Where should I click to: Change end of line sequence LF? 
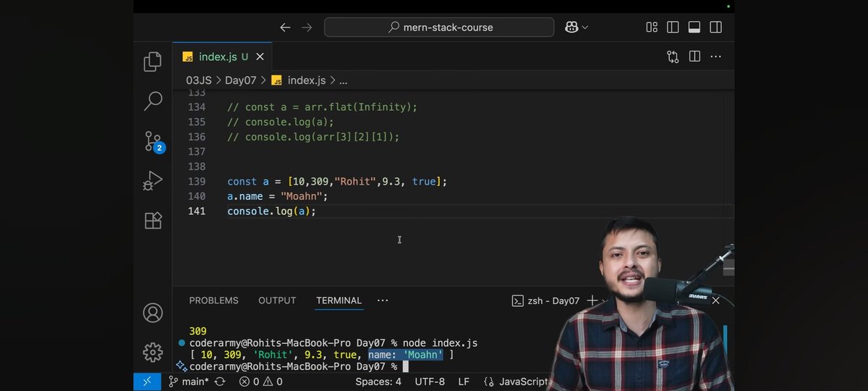point(464,382)
